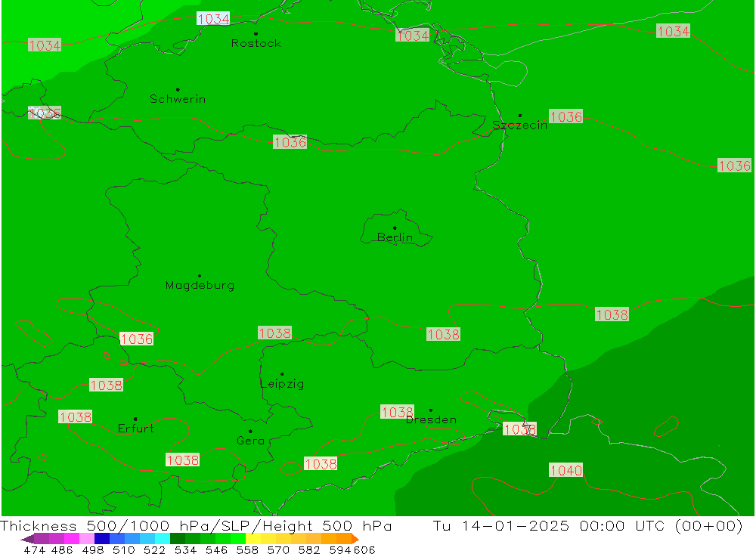The width and height of the screenshot is (756, 554).
Task: Click the Erfurt city label
Action: point(135,428)
